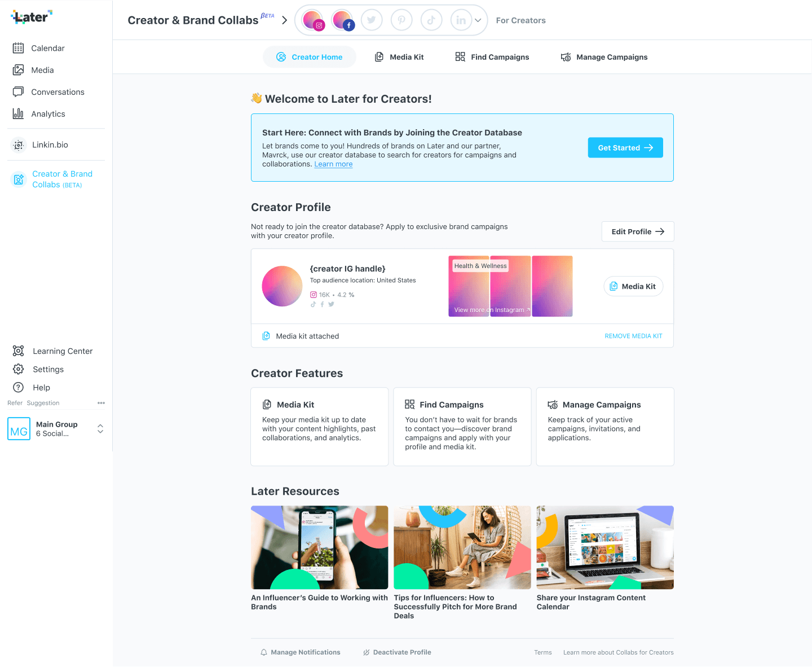Click the third gradient Instagram post thumbnail

coord(552,286)
